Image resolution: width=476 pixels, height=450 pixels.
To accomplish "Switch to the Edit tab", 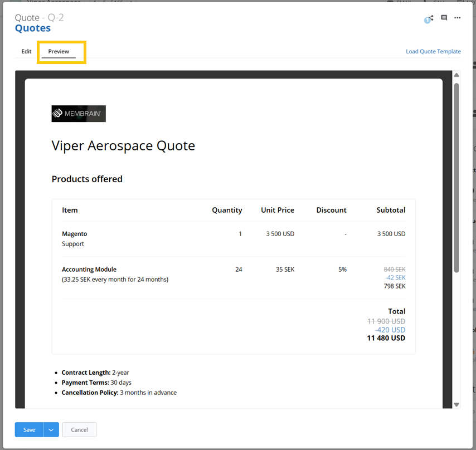I will (x=26, y=51).
